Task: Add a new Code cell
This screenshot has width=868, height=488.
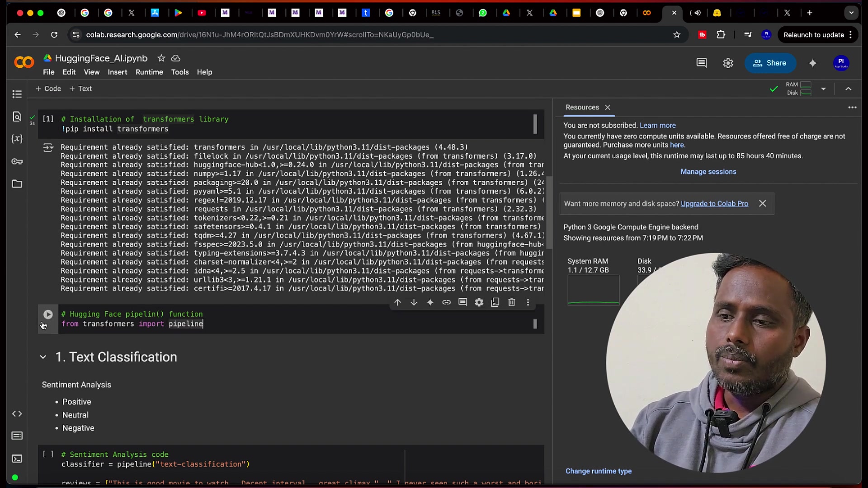Action: (48, 89)
